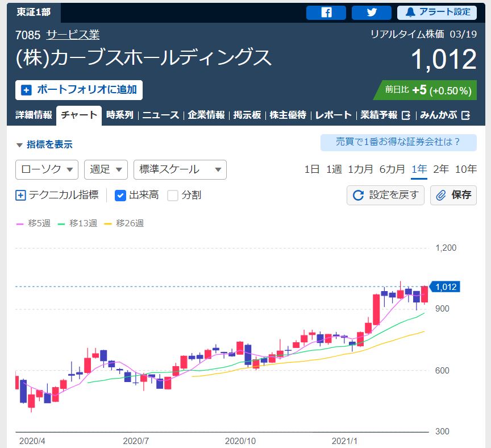Open the レポート tab
This screenshot has height=448, width=491.
point(334,115)
